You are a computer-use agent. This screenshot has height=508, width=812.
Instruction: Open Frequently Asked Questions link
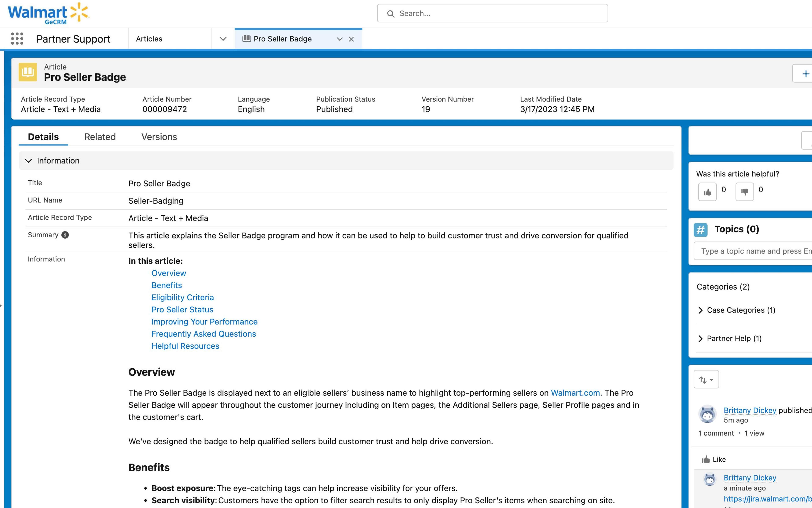[x=204, y=334]
